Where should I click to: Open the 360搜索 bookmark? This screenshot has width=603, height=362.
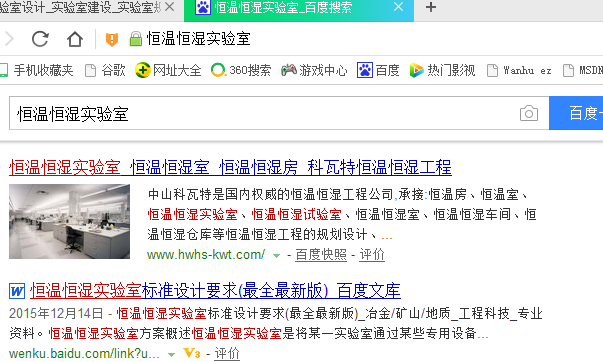click(x=241, y=70)
